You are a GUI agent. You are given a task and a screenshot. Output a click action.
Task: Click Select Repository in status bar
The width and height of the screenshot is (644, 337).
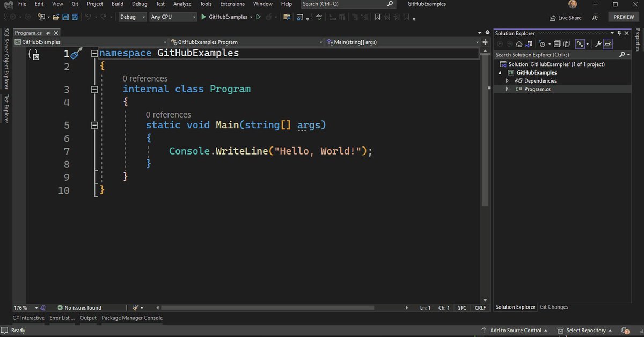[586, 331]
